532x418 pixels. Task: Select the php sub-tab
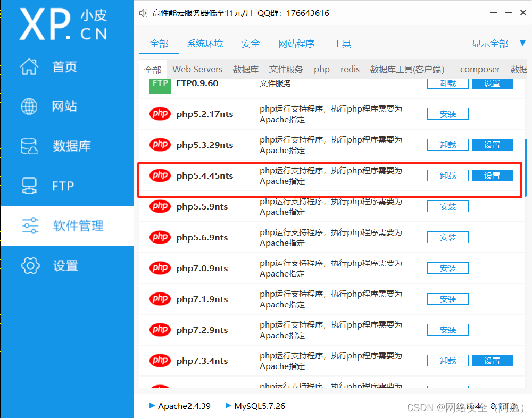[x=322, y=69]
